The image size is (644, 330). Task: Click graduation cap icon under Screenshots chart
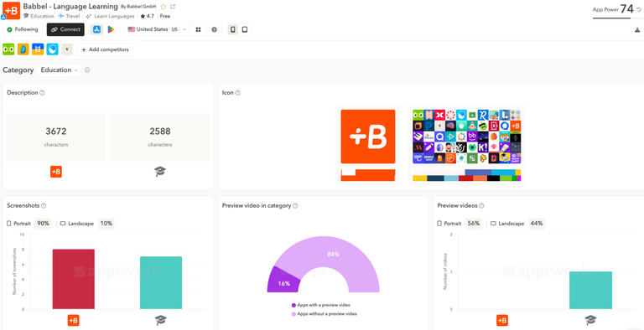click(x=161, y=321)
